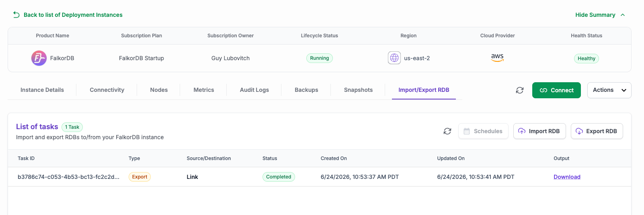This screenshot has width=644, height=215.
Task: Click the us-east-2 region text
Action: pyautogui.click(x=417, y=58)
